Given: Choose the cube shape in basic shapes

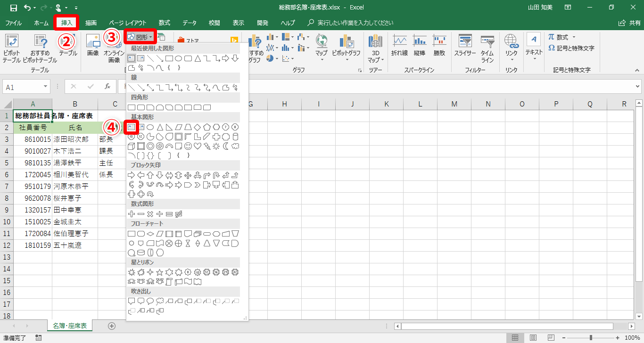Looking at the screenshot, I should point(132,146).
